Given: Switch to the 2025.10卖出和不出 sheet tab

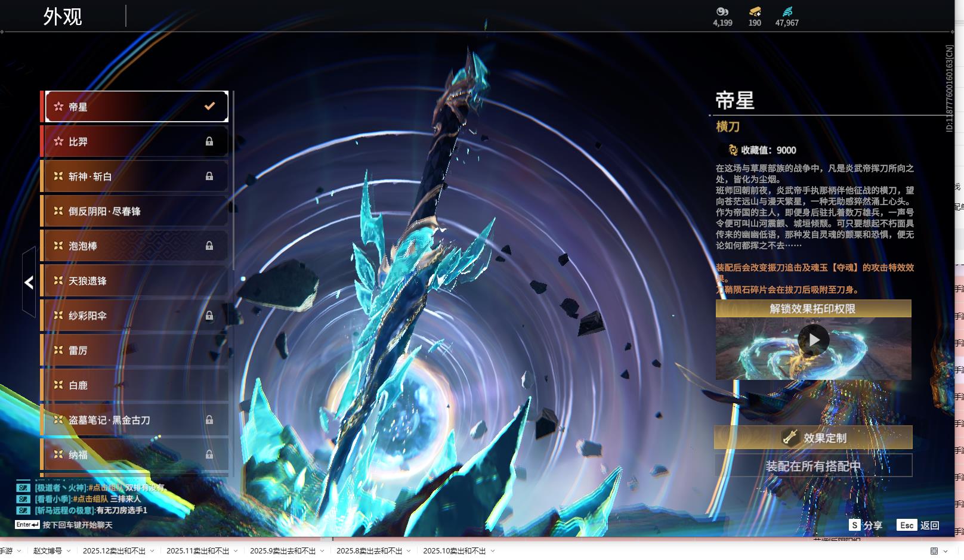Looking at the screenshot, I should 455,551.
